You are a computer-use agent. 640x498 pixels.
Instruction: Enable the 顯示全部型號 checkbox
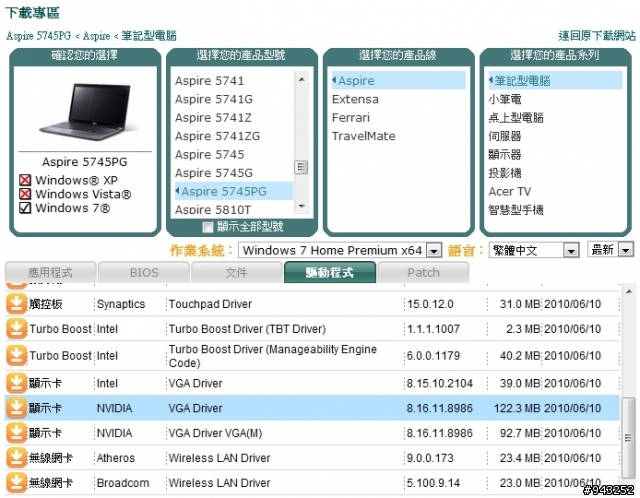pyautogui.click(x=208, y=227)
